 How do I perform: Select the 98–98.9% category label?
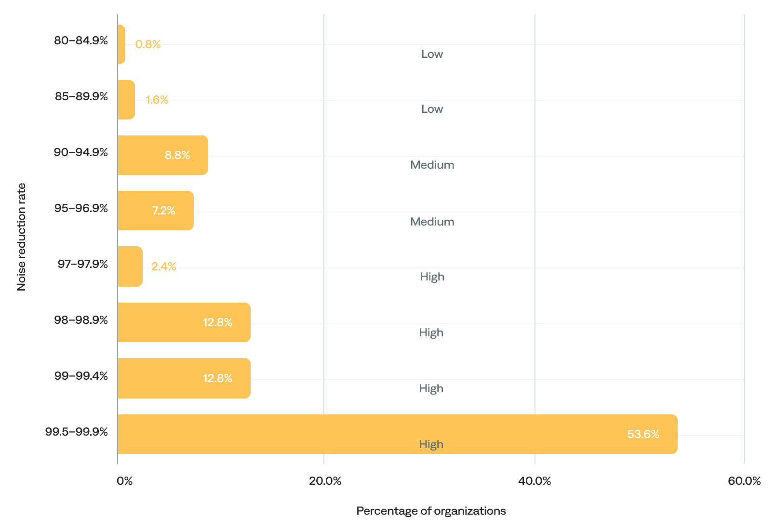(x=81, y=320)
